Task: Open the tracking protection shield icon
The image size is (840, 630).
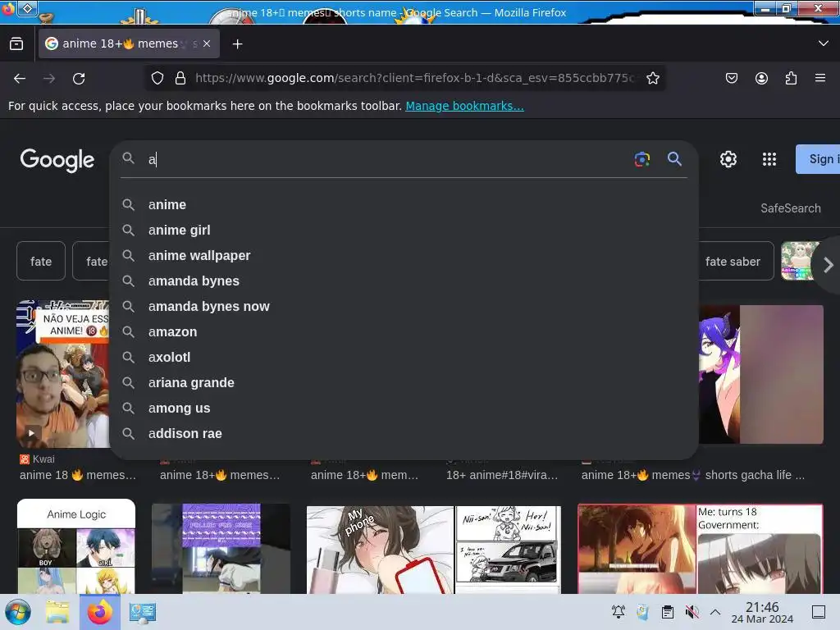Action: coord(157,78)
